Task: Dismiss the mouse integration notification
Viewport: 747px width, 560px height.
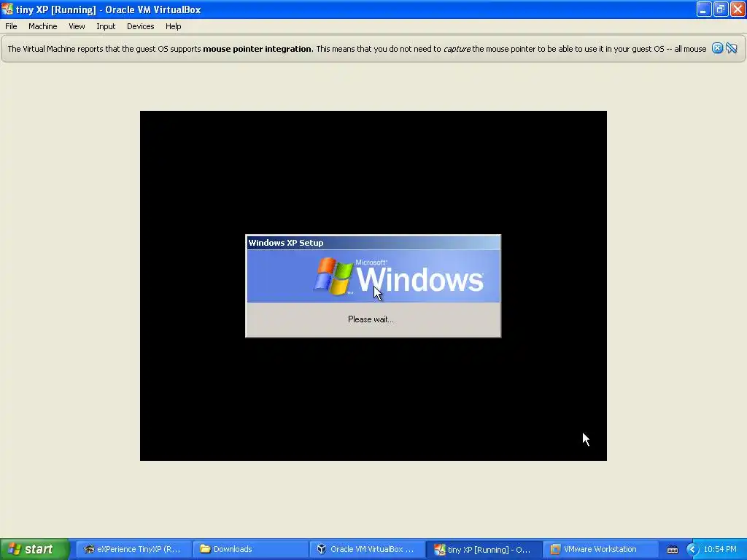Action: (717, 48)
